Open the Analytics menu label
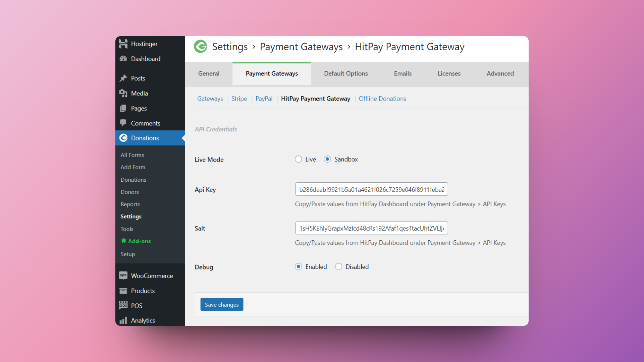644x362 pixels. (143, 320)
